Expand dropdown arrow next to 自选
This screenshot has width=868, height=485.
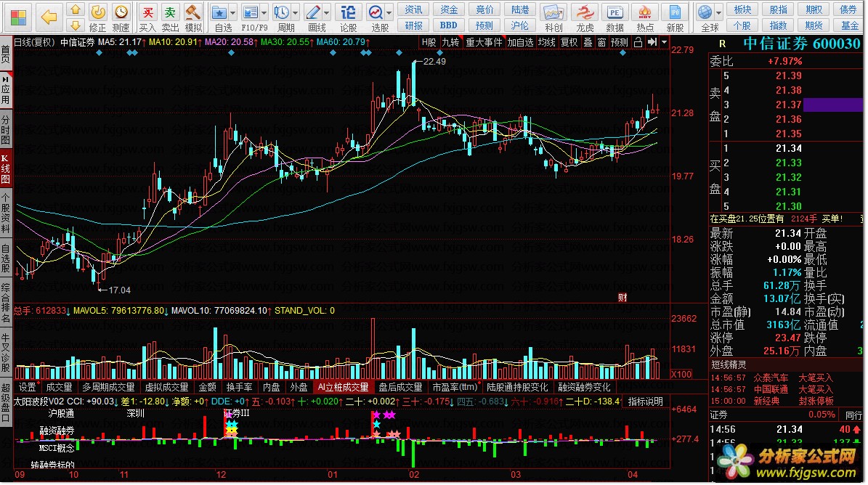232,12
